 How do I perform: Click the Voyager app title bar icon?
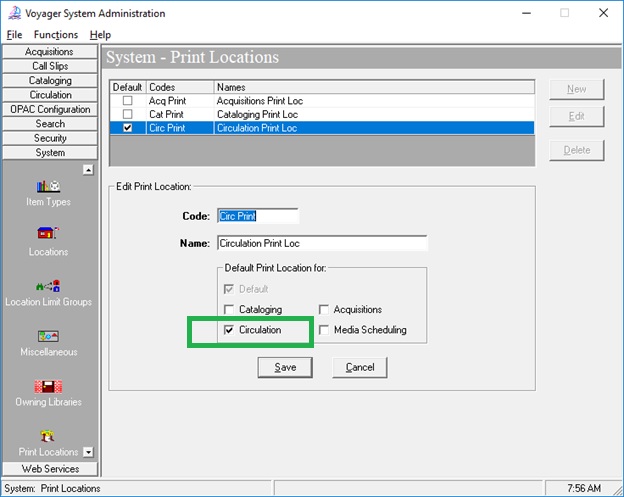coord(14,13)
